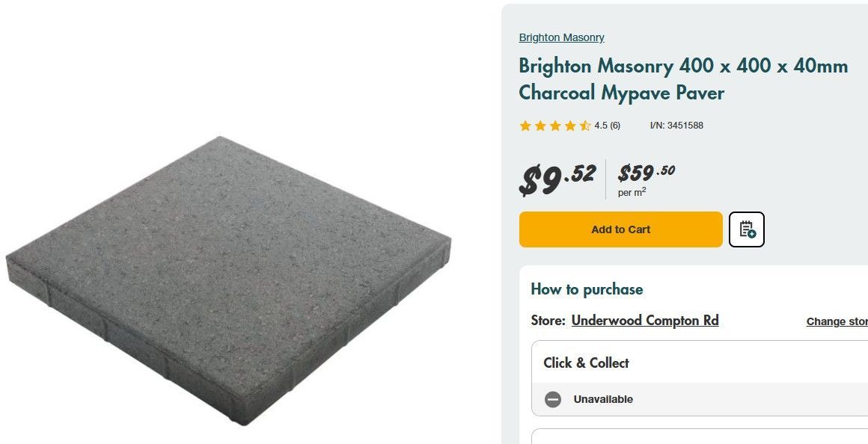Open the 4.5 (6) reviews count
868x444 pixels.
pyautogui.click(x=607, y=126)
